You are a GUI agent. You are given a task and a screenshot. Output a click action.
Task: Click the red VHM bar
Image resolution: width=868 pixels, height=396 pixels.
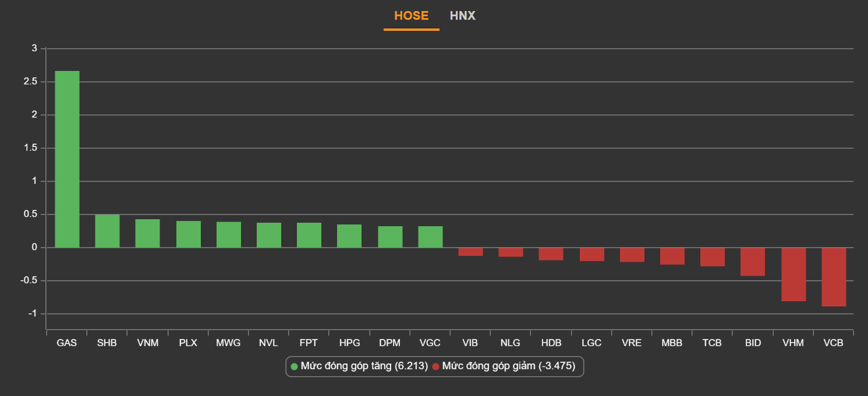coord(793,274)
